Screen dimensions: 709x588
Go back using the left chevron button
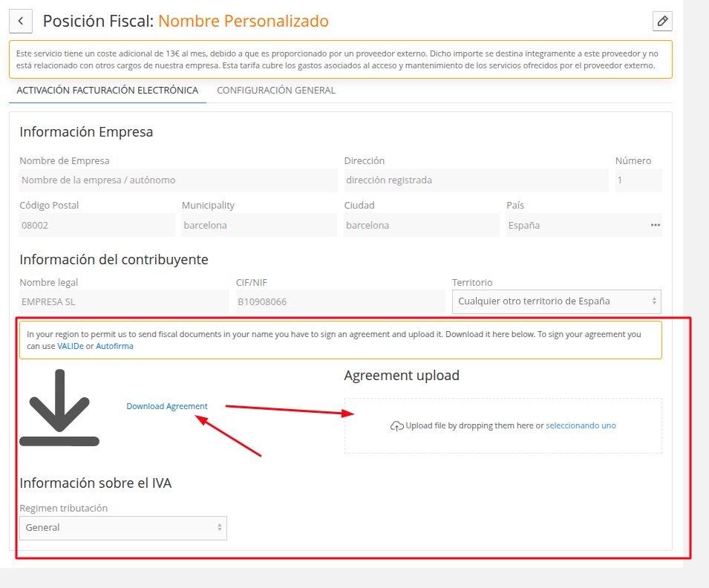[21, 22]
